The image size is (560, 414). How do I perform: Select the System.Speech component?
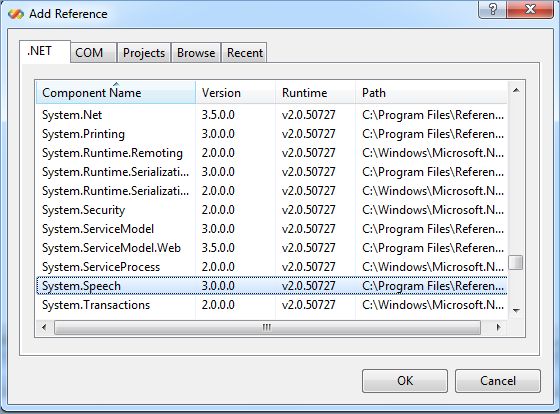pyautogui.click(x=271, y=286)
